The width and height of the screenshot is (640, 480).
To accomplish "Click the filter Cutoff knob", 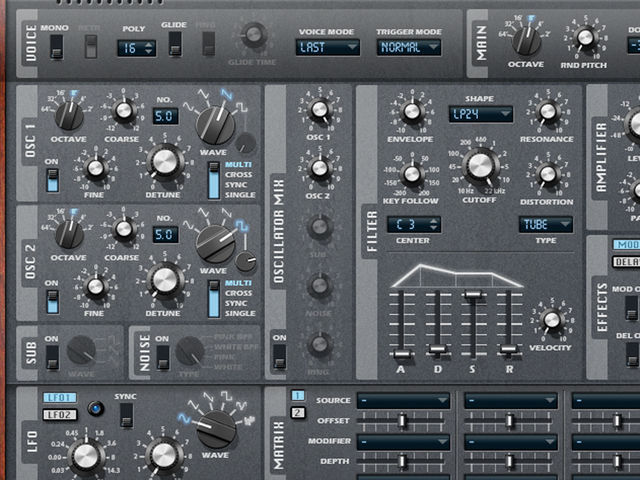I will click(x=480, y=165).
